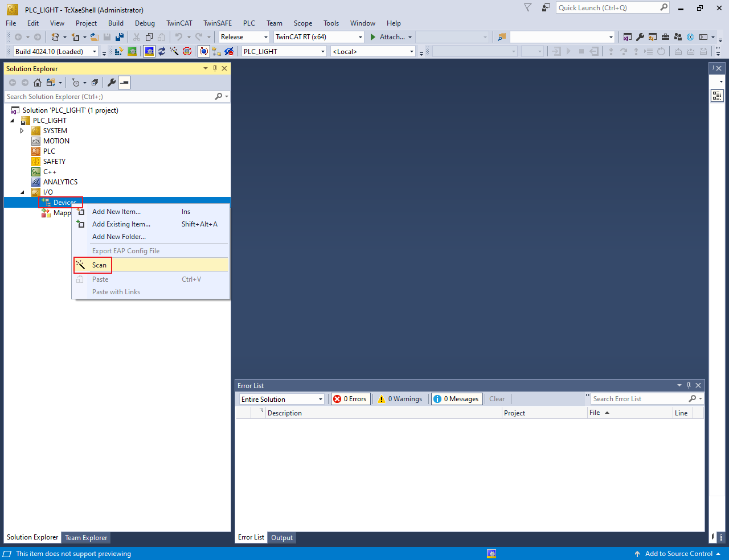The height and width of the screenshot is (560, 729).
Task: Select Scan from the context menu
Action: point(100,265)
